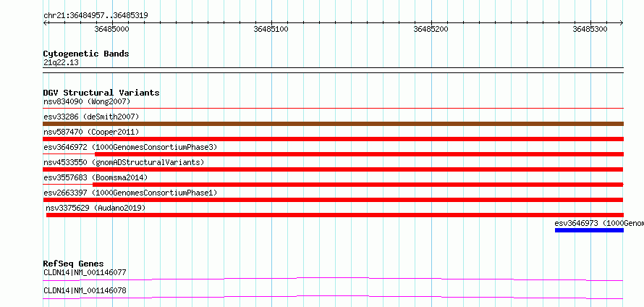Open variant nsv834090 (Wong2007) label
This screenshot has width=644, height=307.
click(87, 101)
